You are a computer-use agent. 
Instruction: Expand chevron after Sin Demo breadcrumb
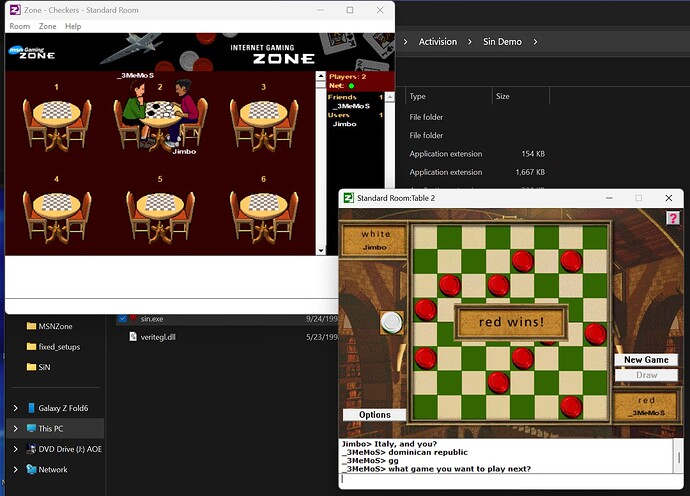coord(535,42)
